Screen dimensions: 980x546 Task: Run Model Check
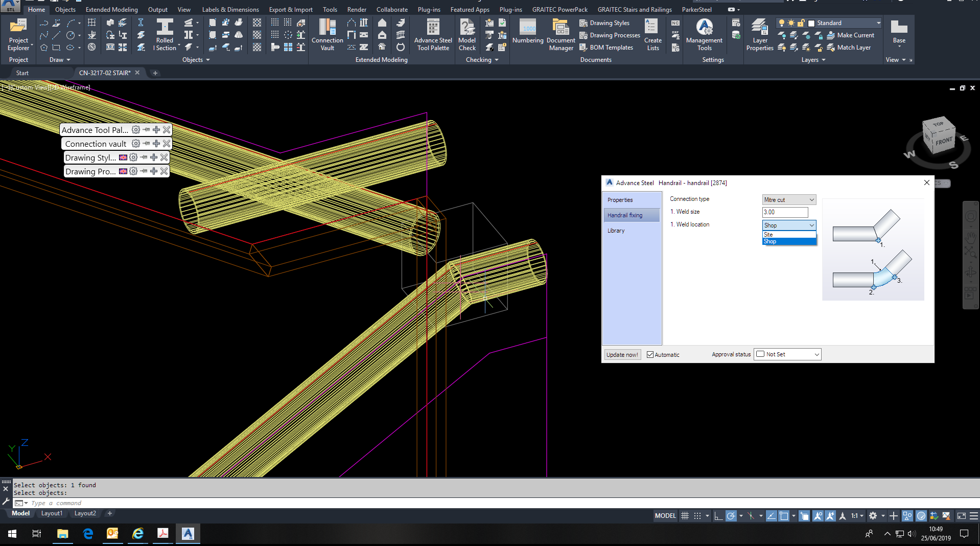466,34
